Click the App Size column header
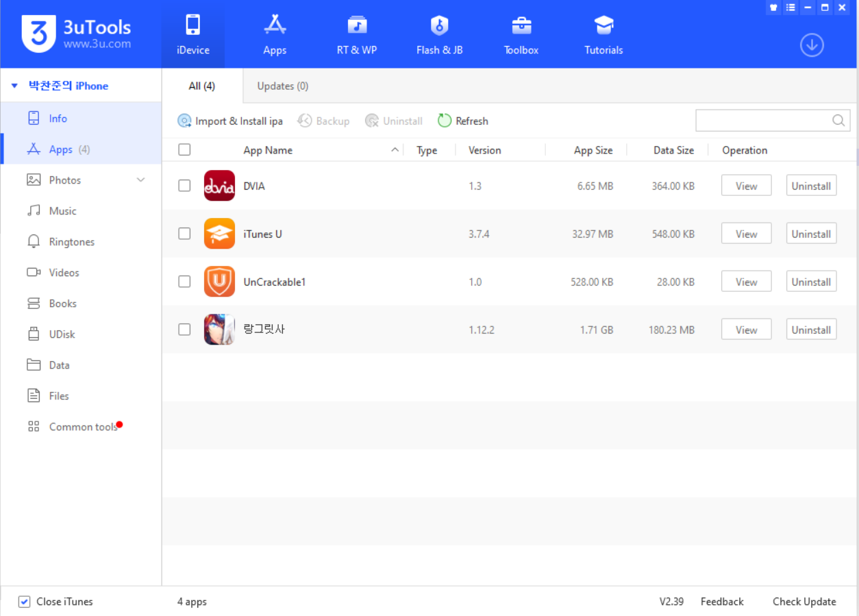Viewport: 859px width, 616px height. 593,150
